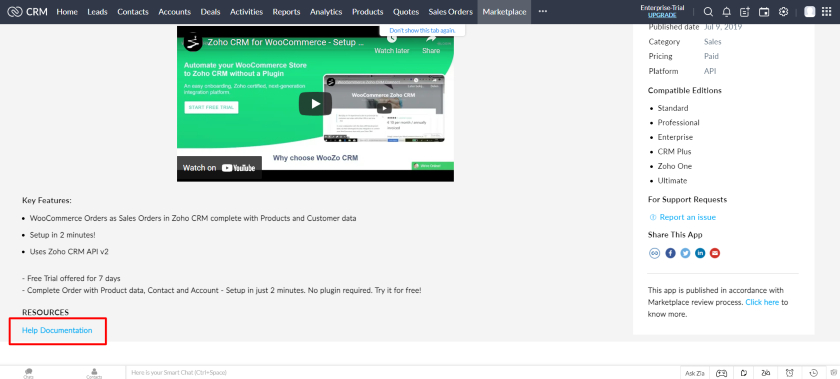
Task: Click the Published date value
Action: [x=723, y=27]
